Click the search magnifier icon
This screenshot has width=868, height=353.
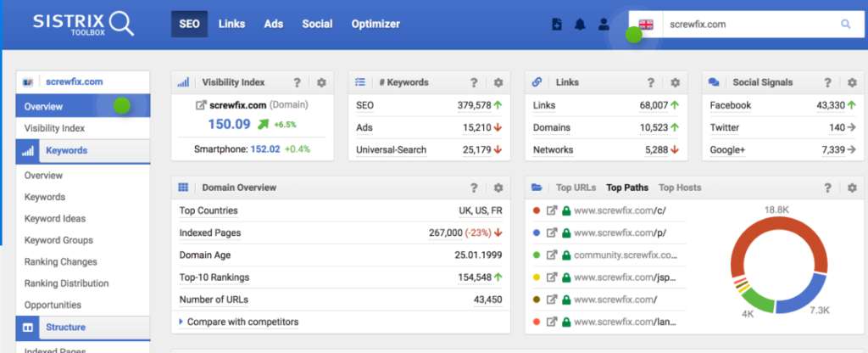coord(845,25)
